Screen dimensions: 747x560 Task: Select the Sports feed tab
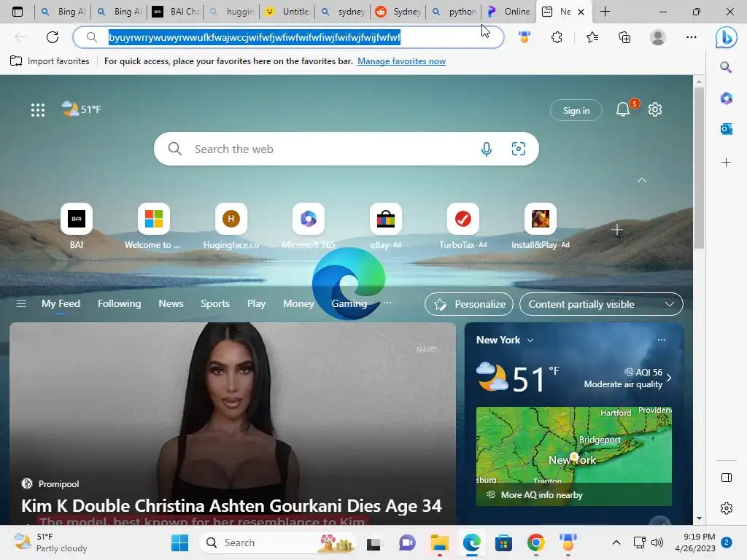tap(215, 304)
